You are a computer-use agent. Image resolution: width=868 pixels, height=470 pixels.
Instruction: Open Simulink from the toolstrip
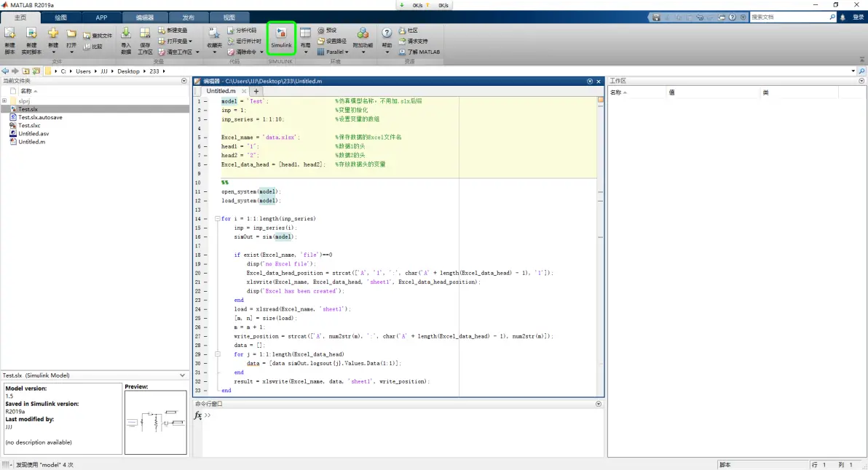click(x=281, y=38)
